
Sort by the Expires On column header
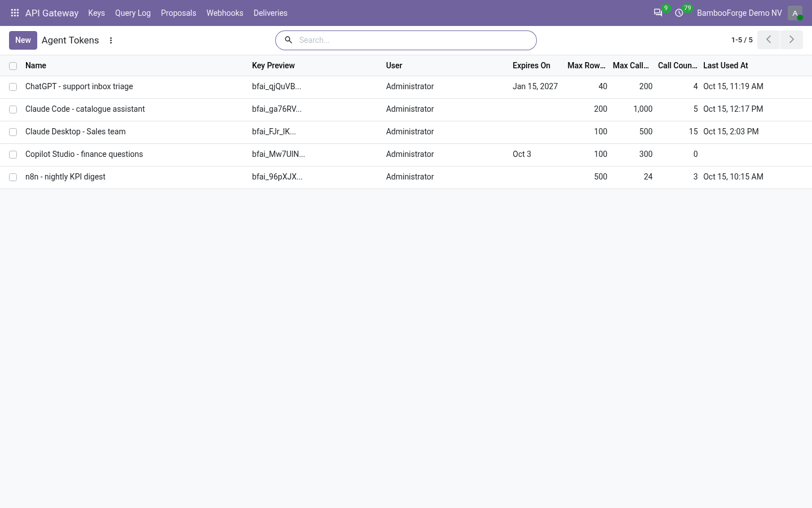536,65
